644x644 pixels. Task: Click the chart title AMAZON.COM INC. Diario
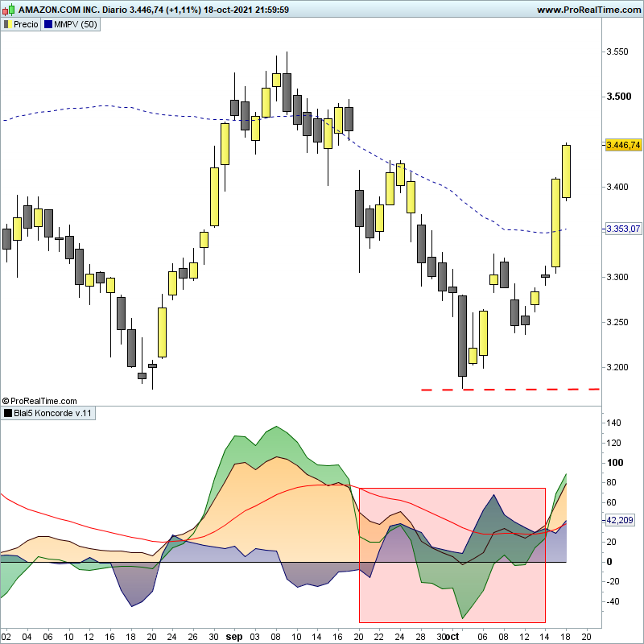pyautogui.click(x=72, y=10)
